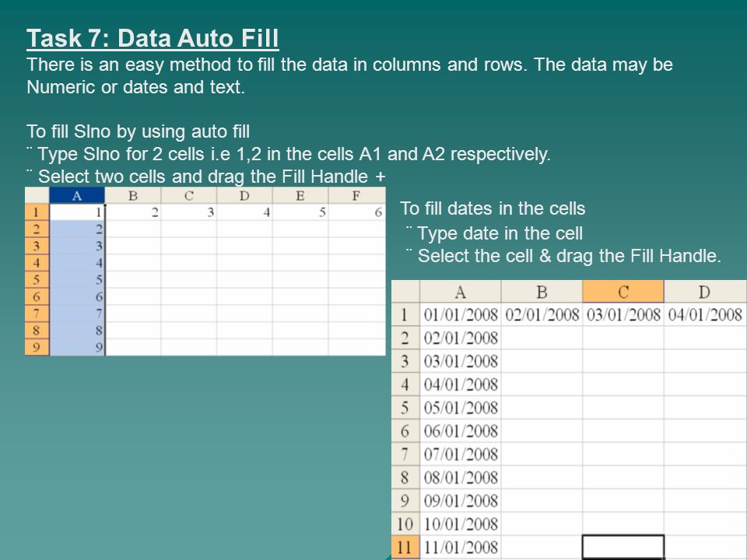Select column A header in the dates spreadsheet
Screen dimensions: 747x560
click(x=460, y=292)
